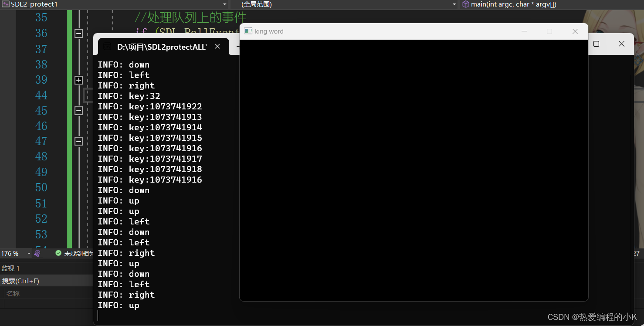Click the 名称 column header

click(13, 294)
